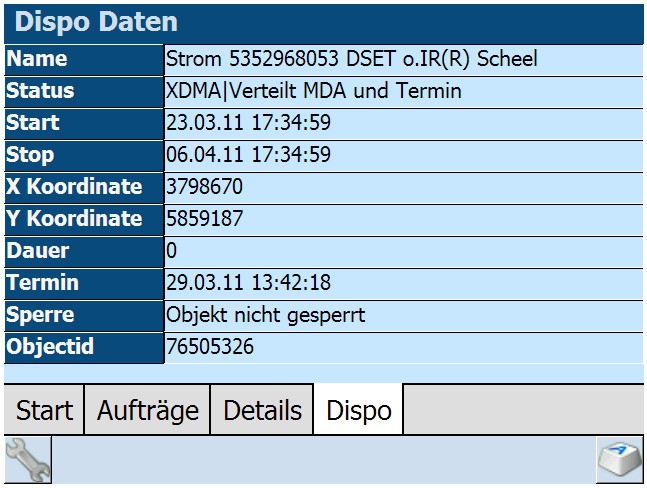Open the wrench settings icon
This screenshot has height=488, width=647.
click(28, 460)
